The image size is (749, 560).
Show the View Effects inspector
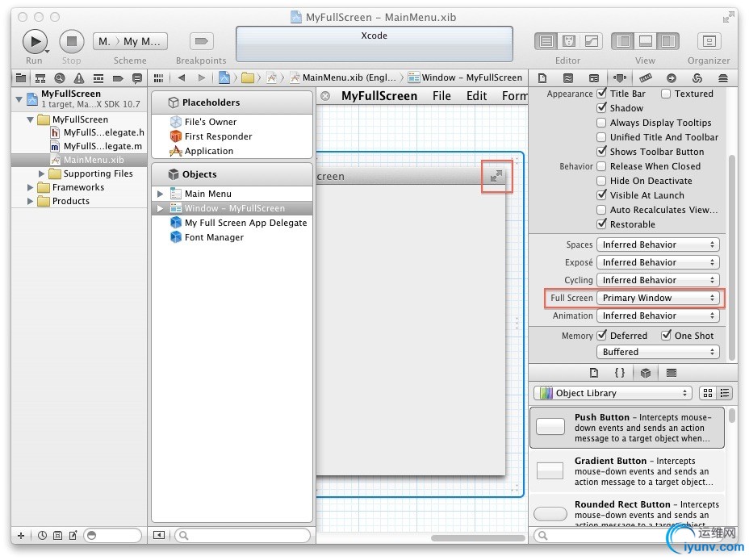click(x=722, y=77)
